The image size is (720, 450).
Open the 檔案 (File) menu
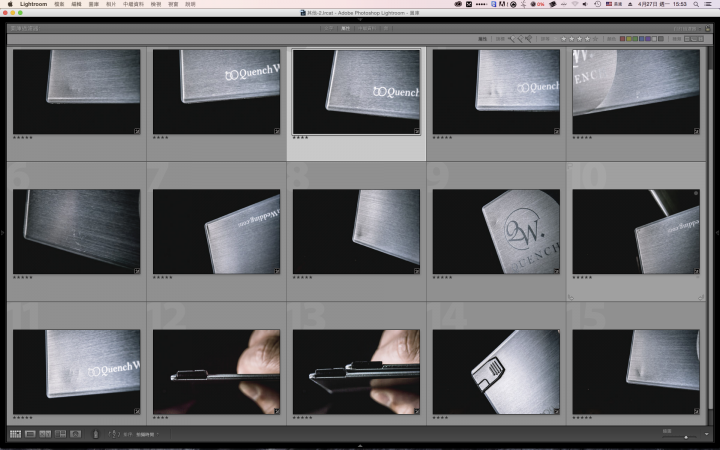[59, 4]
